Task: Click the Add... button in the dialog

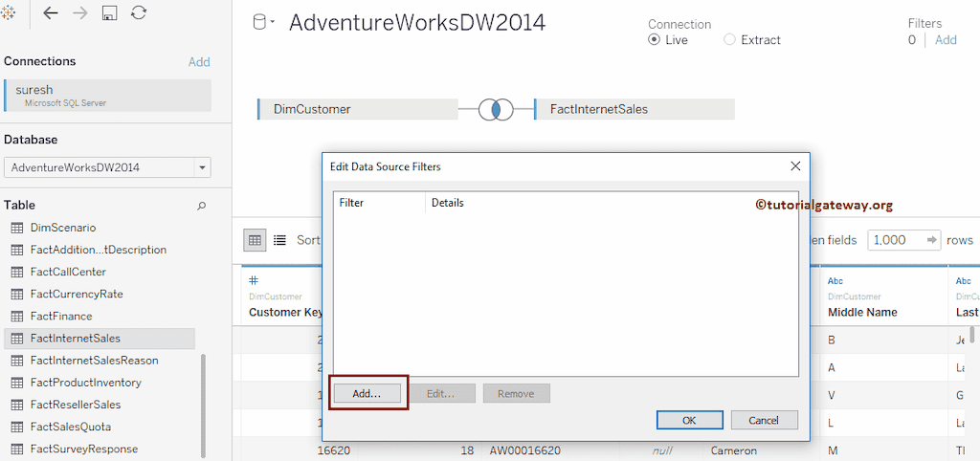Action: pyautogui.click(x=367, y=393)
